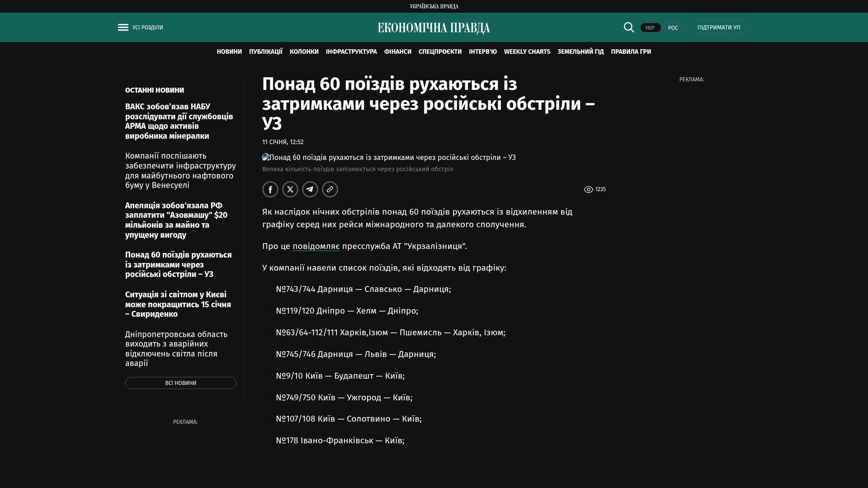This screenshot has width=868, height=488.
Task: Click the views eye icon
Action: tap(588, 190)
